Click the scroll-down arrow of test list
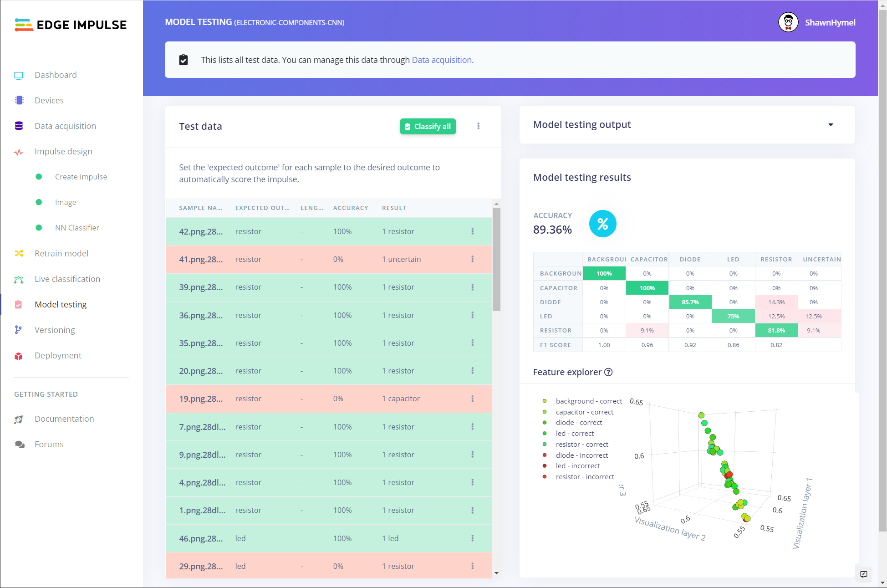This screenshot has width=887, height=588. click(x=496, y=573)
